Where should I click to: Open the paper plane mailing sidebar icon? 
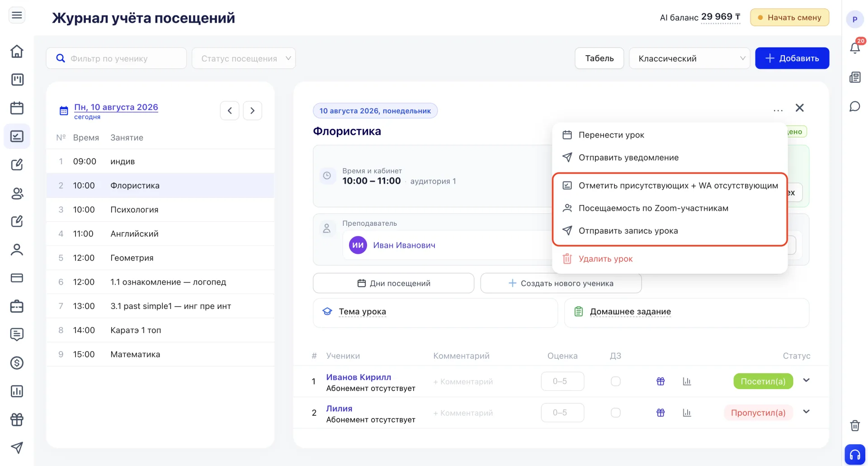click(x=17, y=448)
